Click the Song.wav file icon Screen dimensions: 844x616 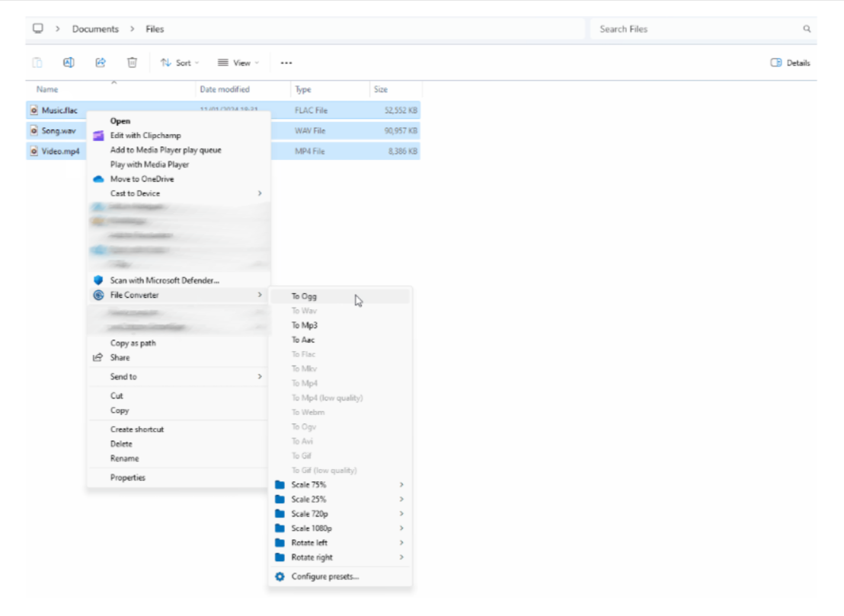coord(34,131)
